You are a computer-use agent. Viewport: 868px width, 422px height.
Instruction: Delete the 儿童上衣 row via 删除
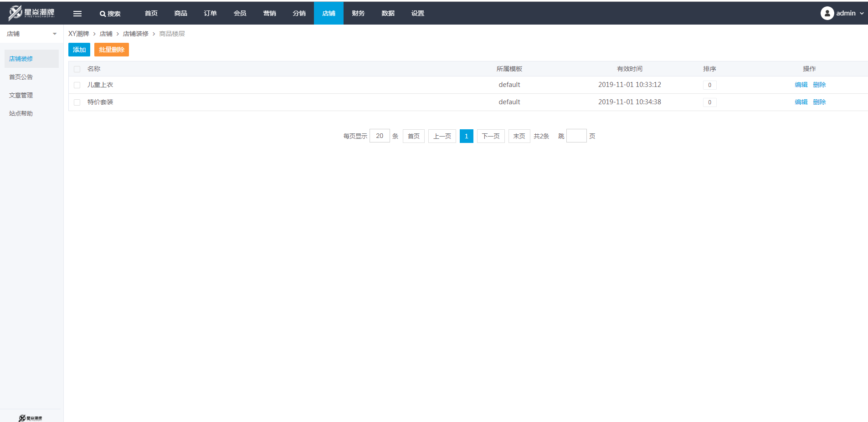click(x=819, y=85)
